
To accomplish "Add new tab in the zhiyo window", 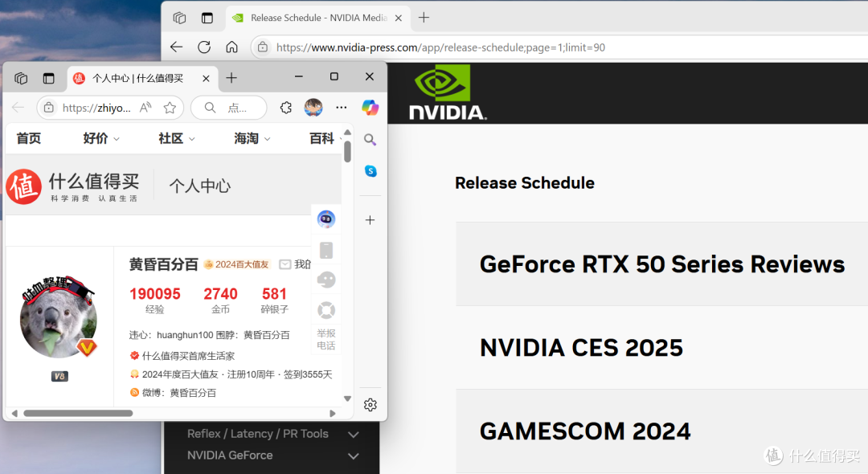I will (x=231, y=78).
